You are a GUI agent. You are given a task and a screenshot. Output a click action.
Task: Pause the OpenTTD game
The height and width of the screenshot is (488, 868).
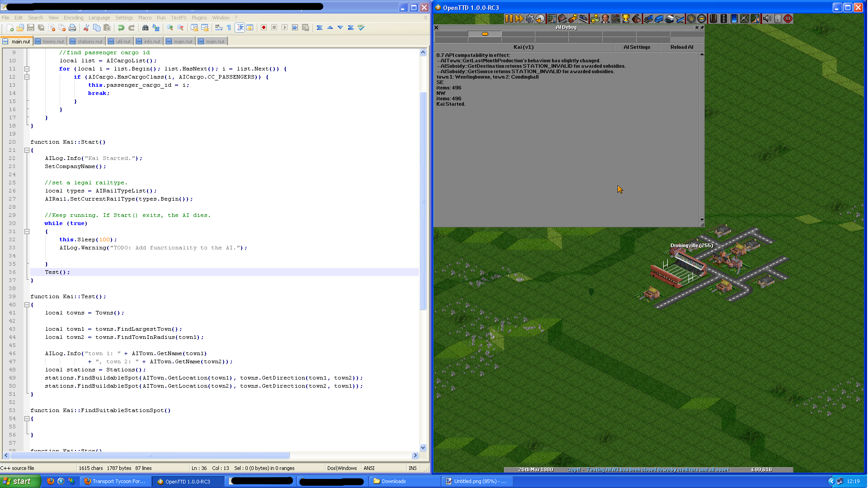pos(509,19)
